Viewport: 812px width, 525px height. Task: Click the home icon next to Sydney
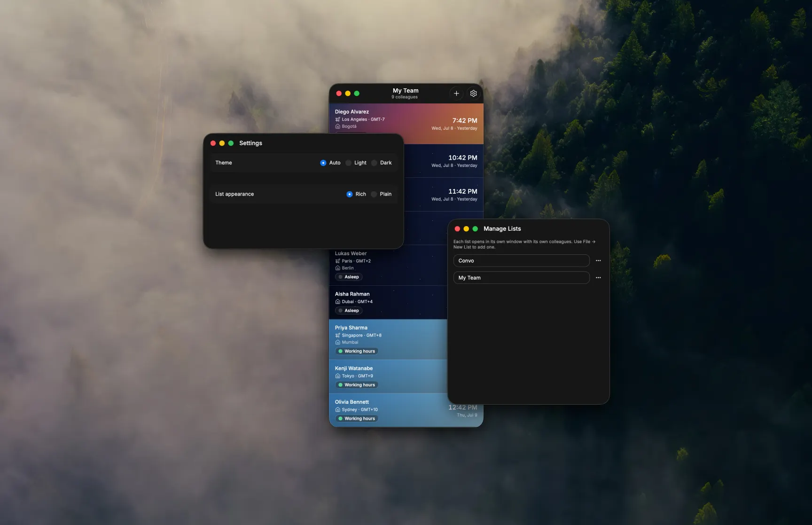(337, 410)
